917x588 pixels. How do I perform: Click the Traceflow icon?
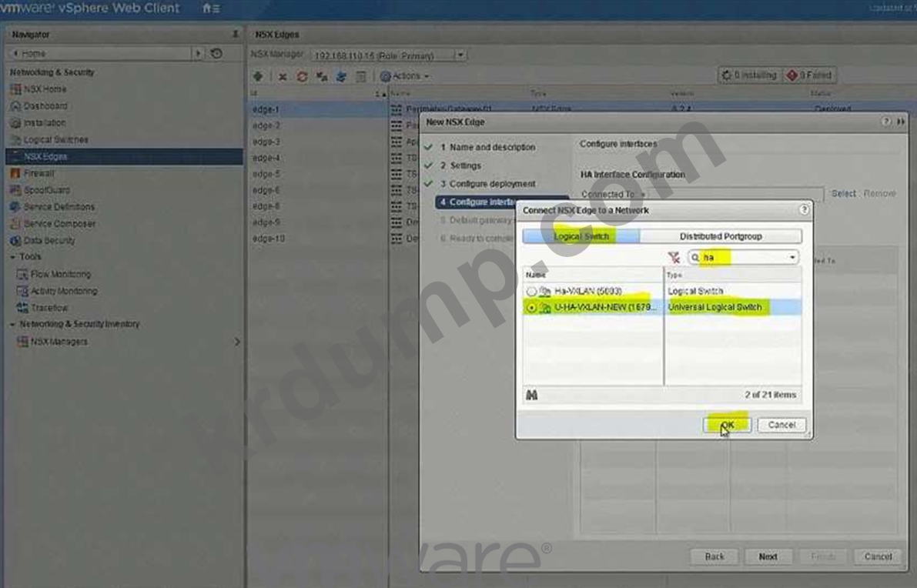point(22,307)
